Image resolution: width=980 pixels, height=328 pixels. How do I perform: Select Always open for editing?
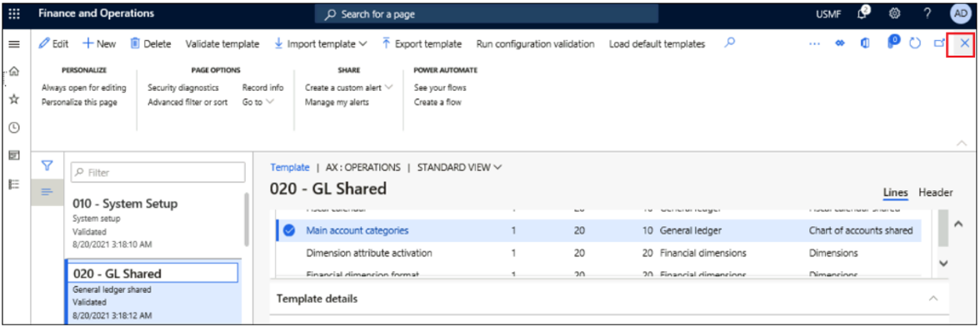point(83,88)
